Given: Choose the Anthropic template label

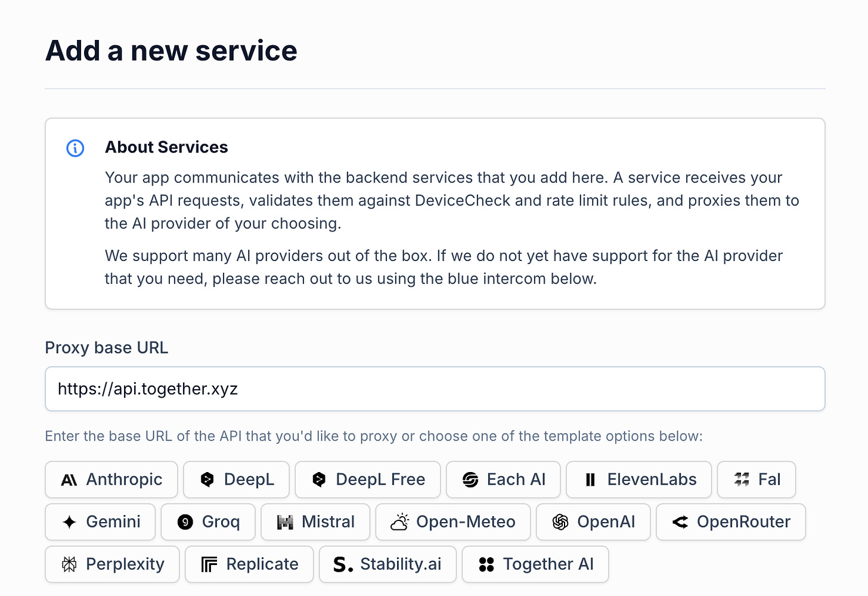Looking at the screenshot, I should point(124,479).
